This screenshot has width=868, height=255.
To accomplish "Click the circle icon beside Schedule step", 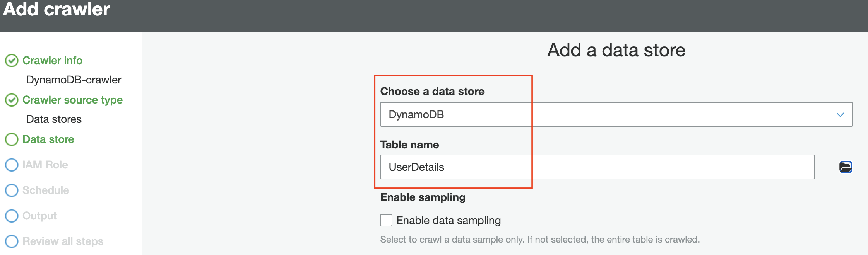I will [12, 190].
